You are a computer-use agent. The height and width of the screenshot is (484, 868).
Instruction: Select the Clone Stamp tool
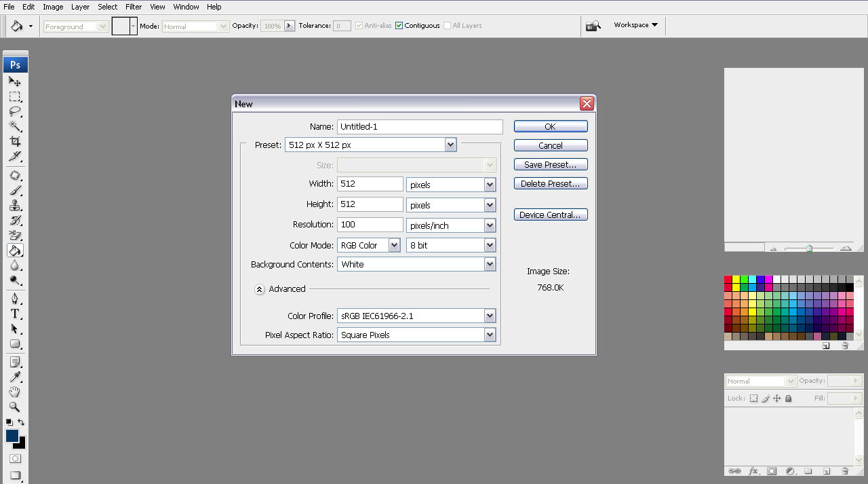pos(15,205)
